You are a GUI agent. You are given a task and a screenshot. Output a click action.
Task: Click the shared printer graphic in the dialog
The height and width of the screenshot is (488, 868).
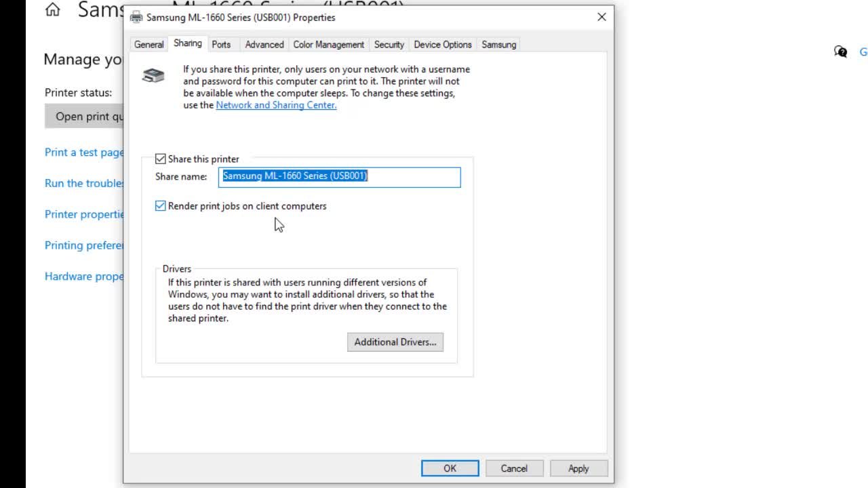coord(153,75)
